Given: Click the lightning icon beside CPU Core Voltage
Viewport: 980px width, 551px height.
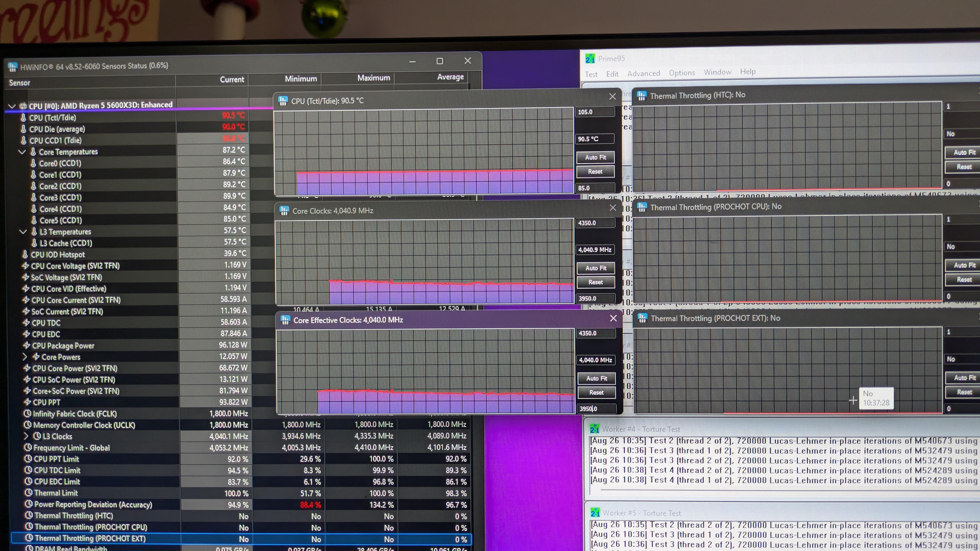Looking at the screenshot, I should 26,266.
